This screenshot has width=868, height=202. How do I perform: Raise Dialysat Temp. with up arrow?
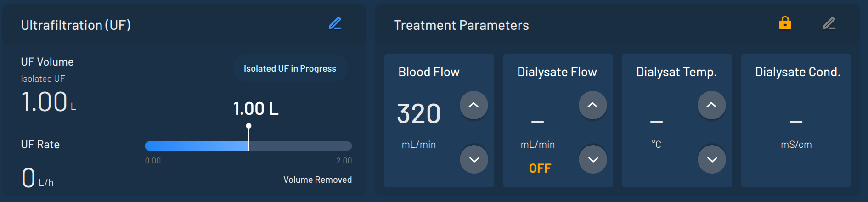pyautogui.click(x=711, y=105)
